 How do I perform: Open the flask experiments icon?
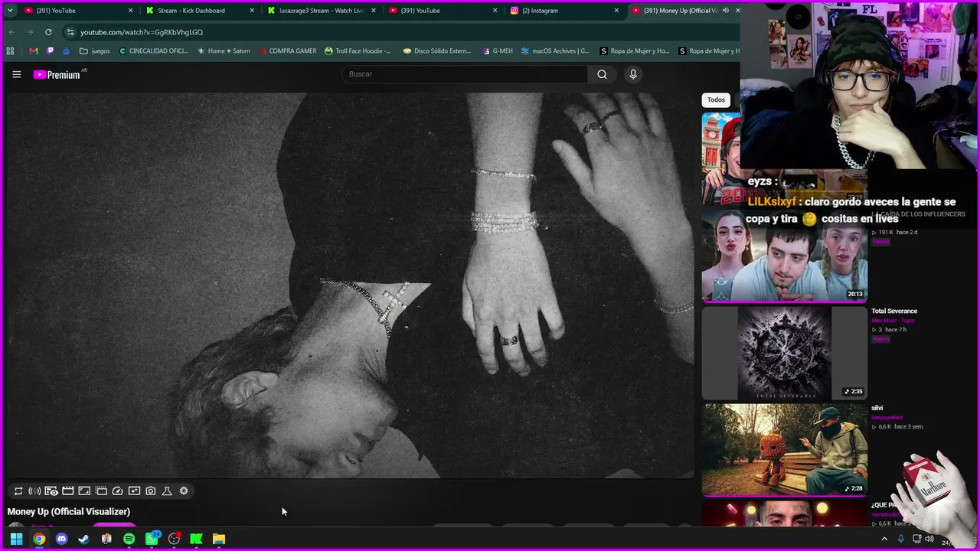click(167, 491)
